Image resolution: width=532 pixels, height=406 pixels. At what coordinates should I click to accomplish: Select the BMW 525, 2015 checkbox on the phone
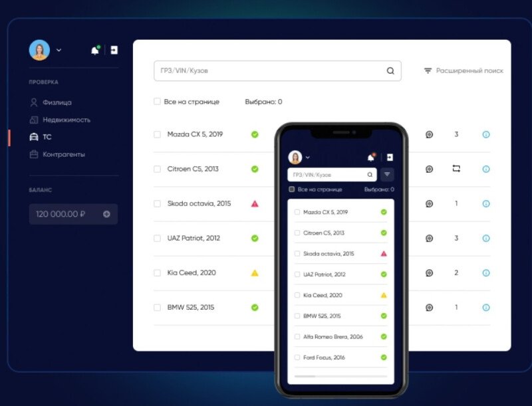(x=297, y=316)
